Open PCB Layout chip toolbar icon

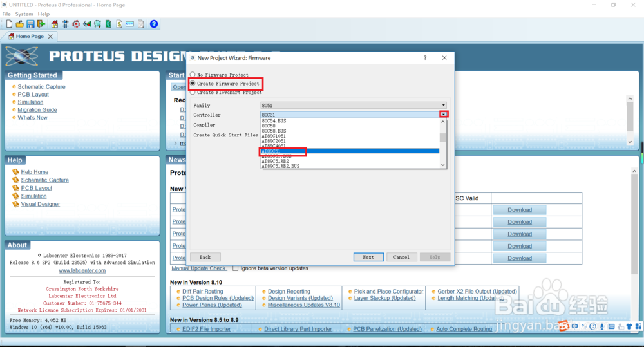tap(76, 24)
